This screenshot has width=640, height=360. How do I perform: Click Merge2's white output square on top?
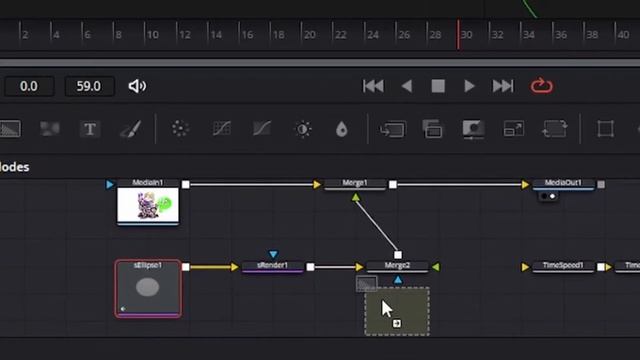click(398, 255)
